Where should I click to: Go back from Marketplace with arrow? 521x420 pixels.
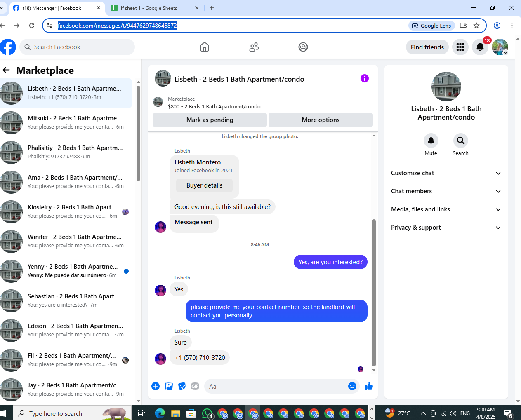click(6, 70)
